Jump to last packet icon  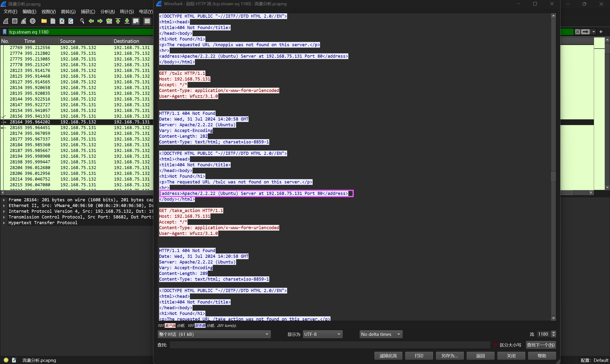[127, 21]
